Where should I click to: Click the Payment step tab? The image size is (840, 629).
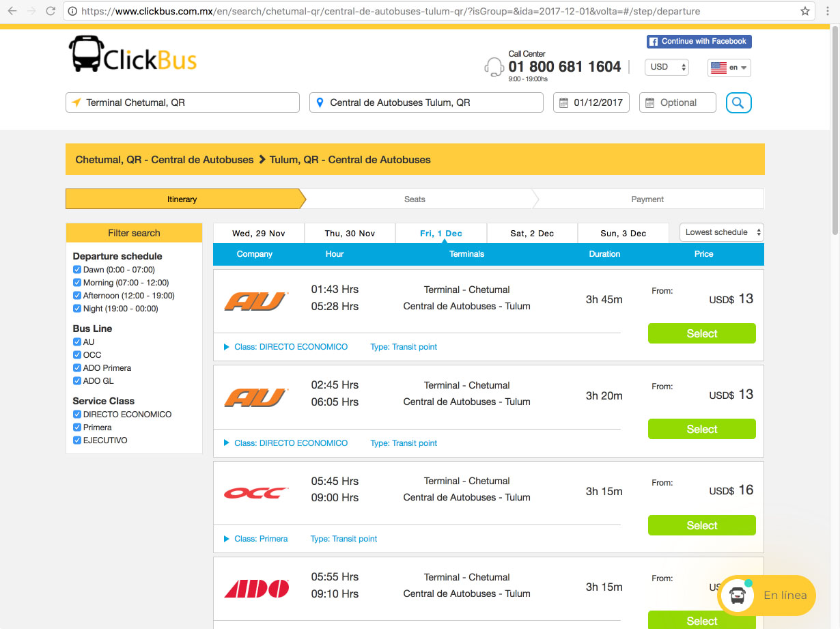[x=647, y=199]
